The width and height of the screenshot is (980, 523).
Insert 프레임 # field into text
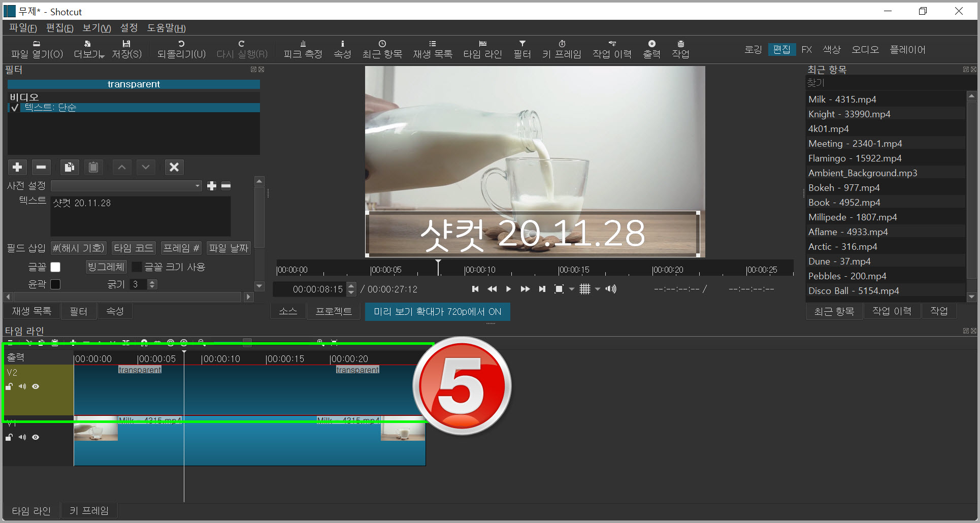coord(181,248)
